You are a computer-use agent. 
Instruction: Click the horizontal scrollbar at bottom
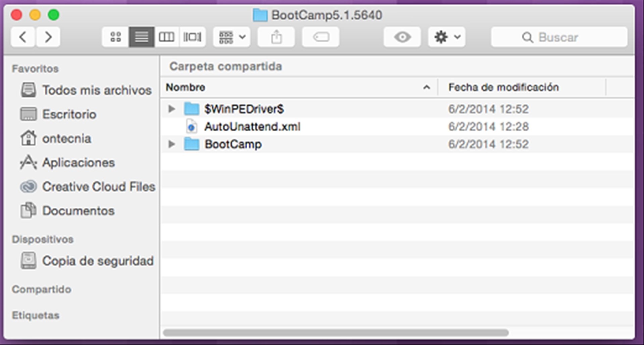(336, 333)
